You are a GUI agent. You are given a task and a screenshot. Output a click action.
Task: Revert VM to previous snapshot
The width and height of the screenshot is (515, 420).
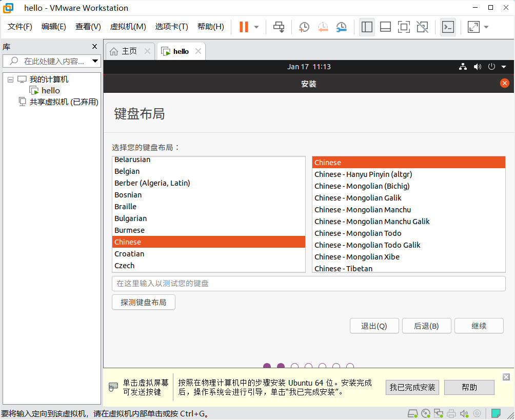point(323,27)
